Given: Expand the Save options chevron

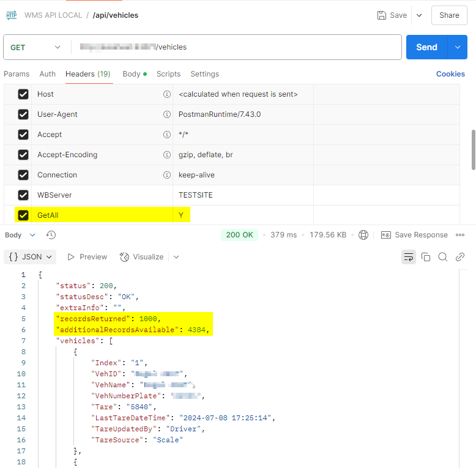Looking at the screenshot, I should (x=419, y=15).
